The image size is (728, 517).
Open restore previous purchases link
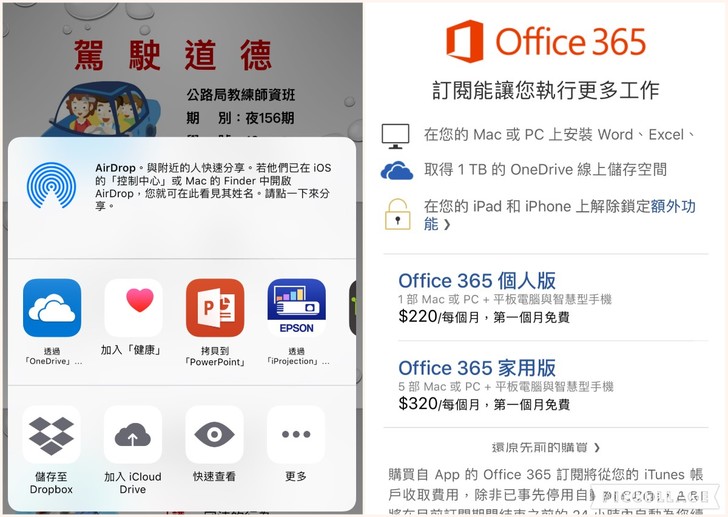point(546,447)
